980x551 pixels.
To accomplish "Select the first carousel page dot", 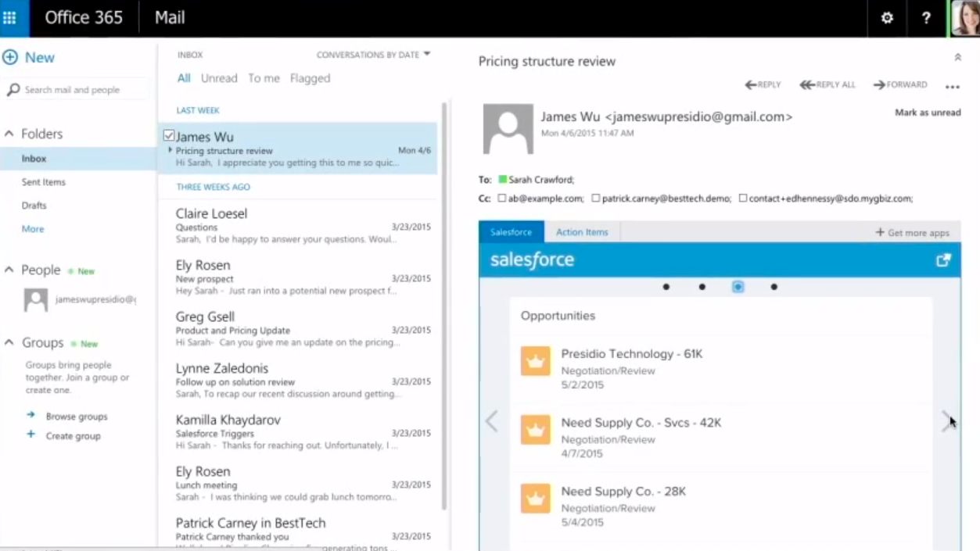I will (x=666, y=287).
